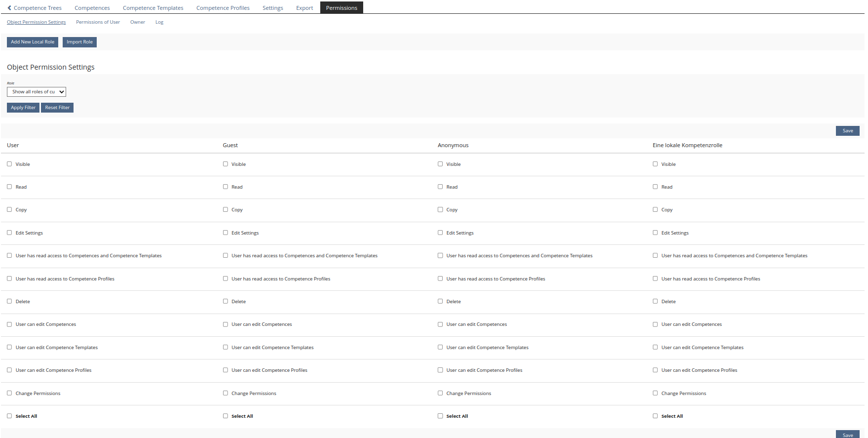The image size is (868, 438).
Task: Open the Settings tab
Action: pos(272,8)
